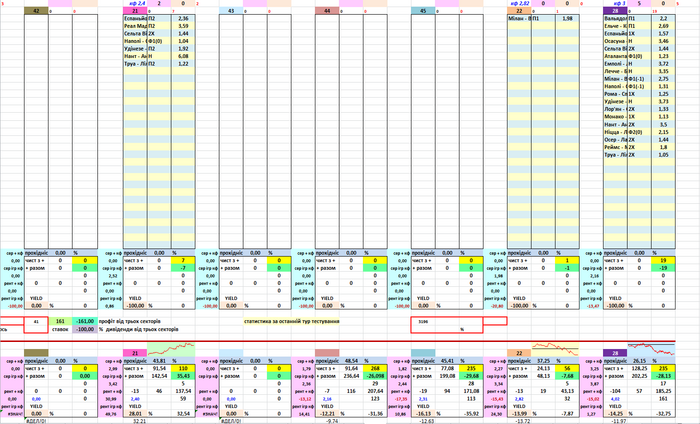
Task: Click the label 'профіт від трьох секторів'
Action: click(x=129, y=321)
